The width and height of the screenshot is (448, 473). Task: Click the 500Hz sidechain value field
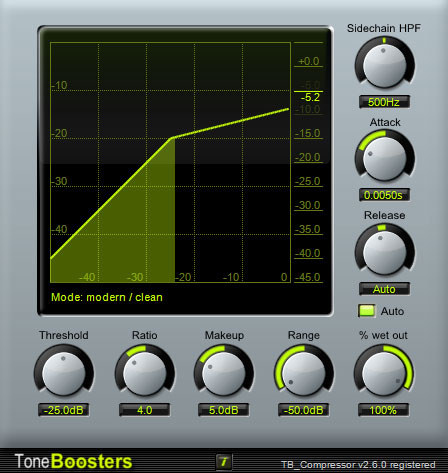click(384, 102)
